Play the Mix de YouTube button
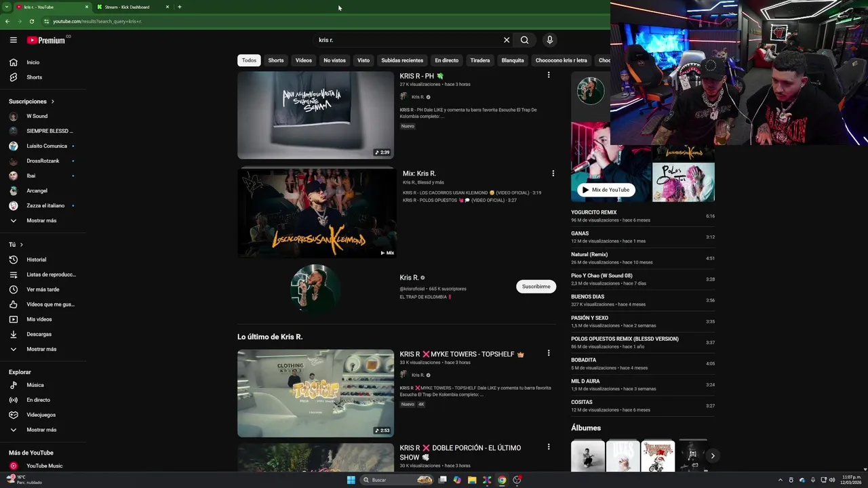Image resolution: width=868 pixels, height=488 pixels. [606, 190]
